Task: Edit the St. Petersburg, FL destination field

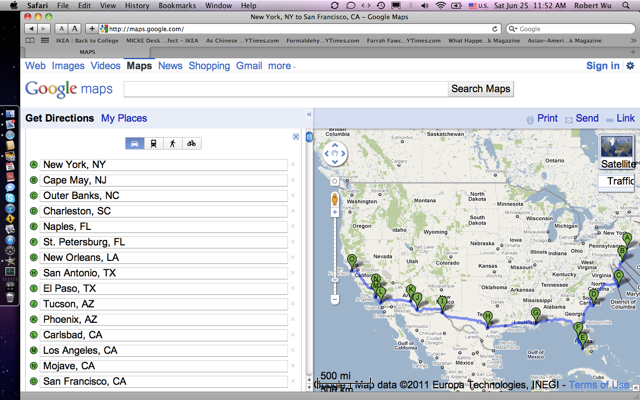Action: pos(164,242)
